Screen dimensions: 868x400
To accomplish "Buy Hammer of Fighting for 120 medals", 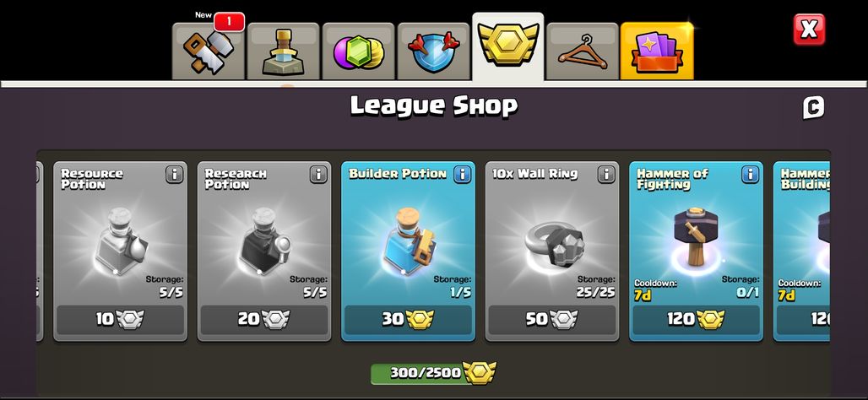I will [x=696, y=320].
